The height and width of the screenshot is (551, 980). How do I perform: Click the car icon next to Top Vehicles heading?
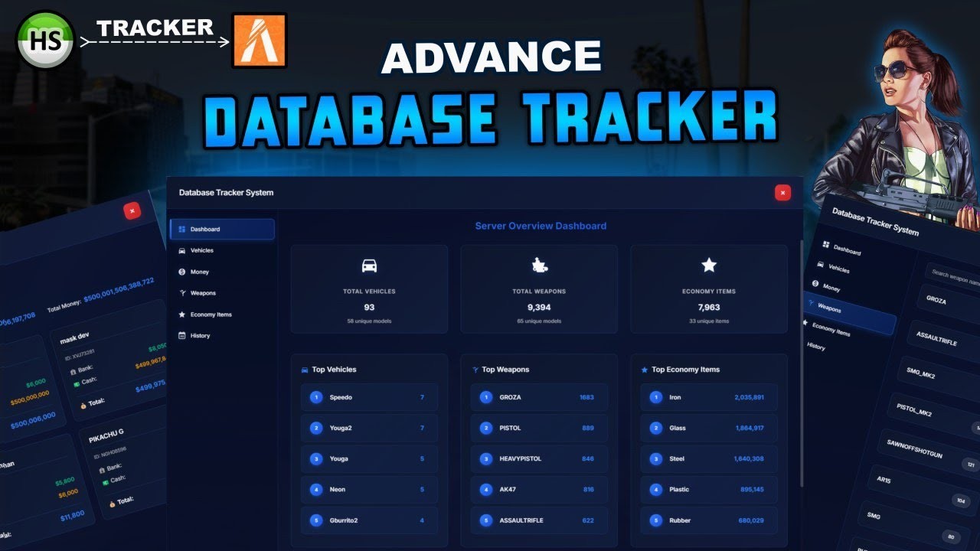tap(305, 370)
